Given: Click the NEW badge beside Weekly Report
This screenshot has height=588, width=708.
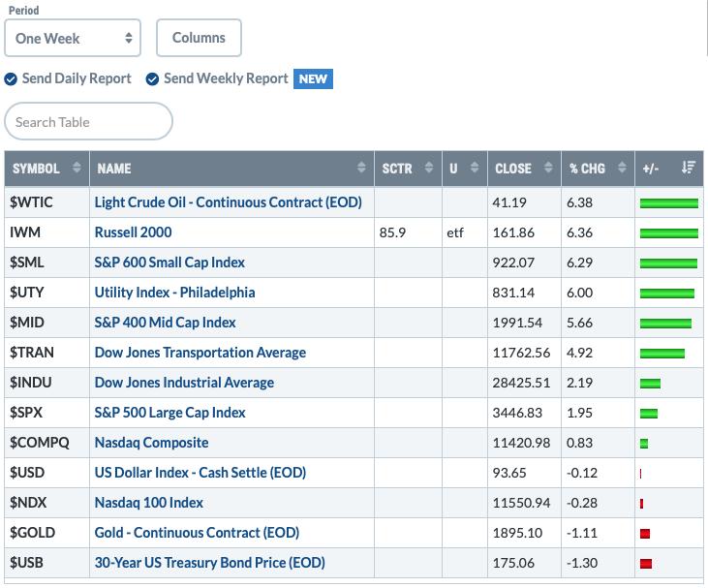Looking at the screenshot, I should 313,79.
